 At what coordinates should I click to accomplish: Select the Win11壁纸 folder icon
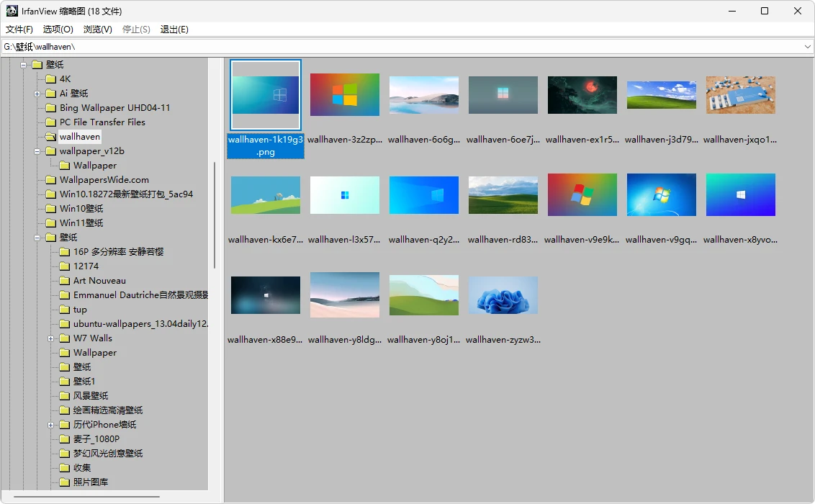(50, 223)
